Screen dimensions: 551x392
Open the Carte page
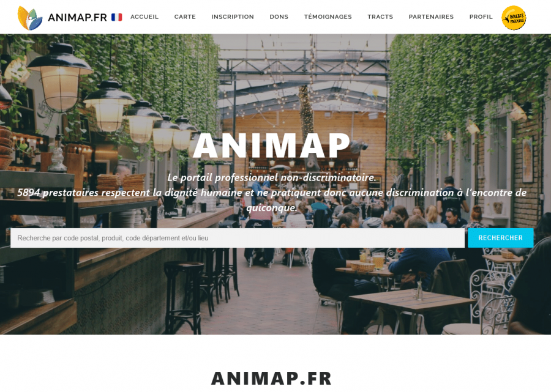click(185, 17)
